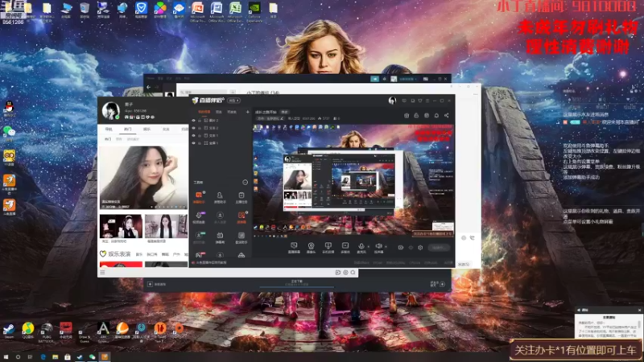Open the Draw & Guess desktop shortcut
This screenshot has height=362, width=644.
pyautogui.click(x=85, y=331)
